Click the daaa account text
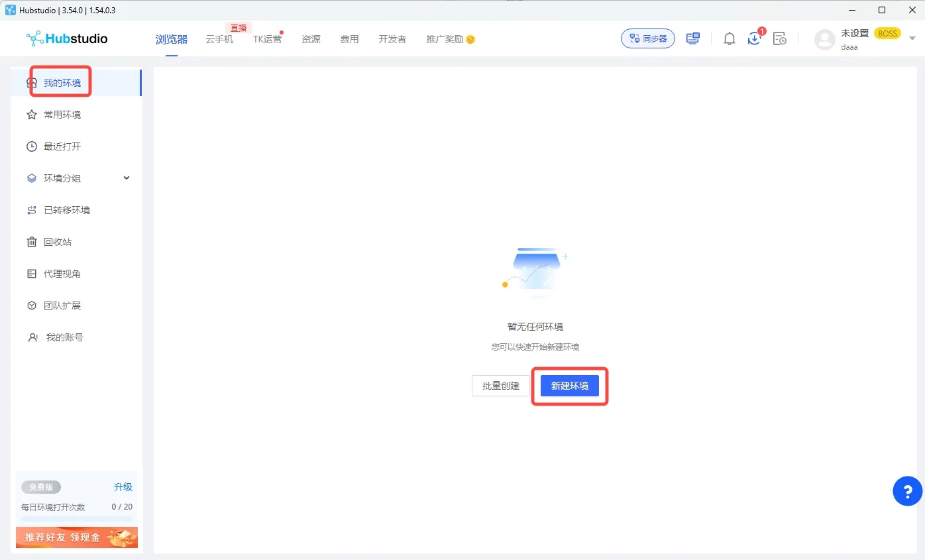 [849, 48]
